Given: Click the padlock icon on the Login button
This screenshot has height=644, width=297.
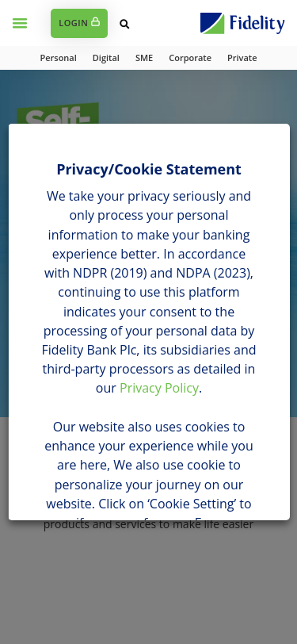Looking at the screenshot, I should (x=96, y=21).
